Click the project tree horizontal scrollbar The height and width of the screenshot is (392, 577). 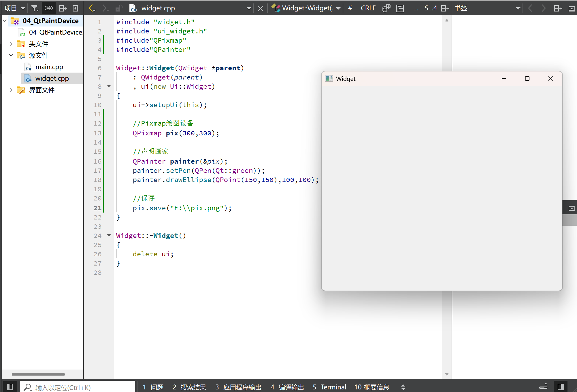pyautogui.click(x=38, y=374)
